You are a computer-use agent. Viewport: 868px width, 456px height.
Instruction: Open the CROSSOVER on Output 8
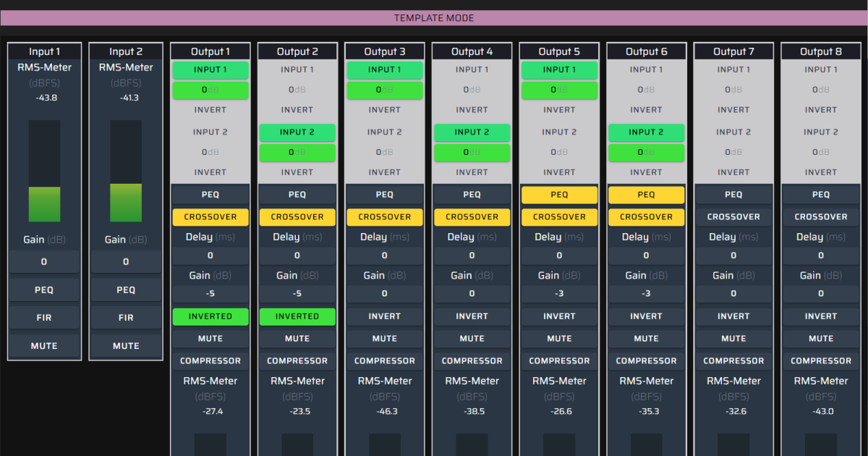820,217
